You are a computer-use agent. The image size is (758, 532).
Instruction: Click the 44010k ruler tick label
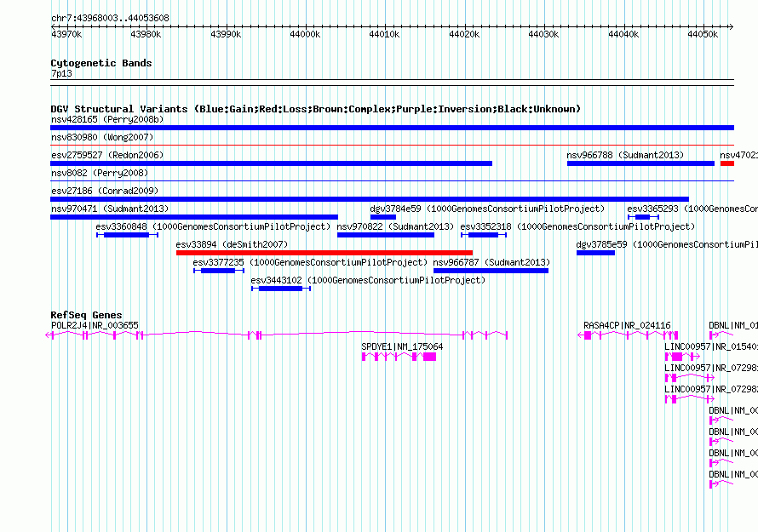tap(384, 35)
